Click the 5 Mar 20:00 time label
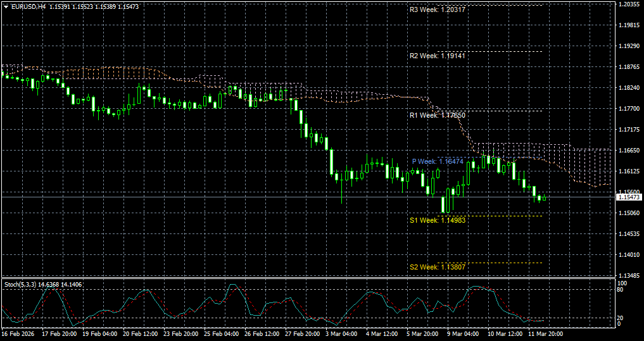644x341 pixels. 423,334
